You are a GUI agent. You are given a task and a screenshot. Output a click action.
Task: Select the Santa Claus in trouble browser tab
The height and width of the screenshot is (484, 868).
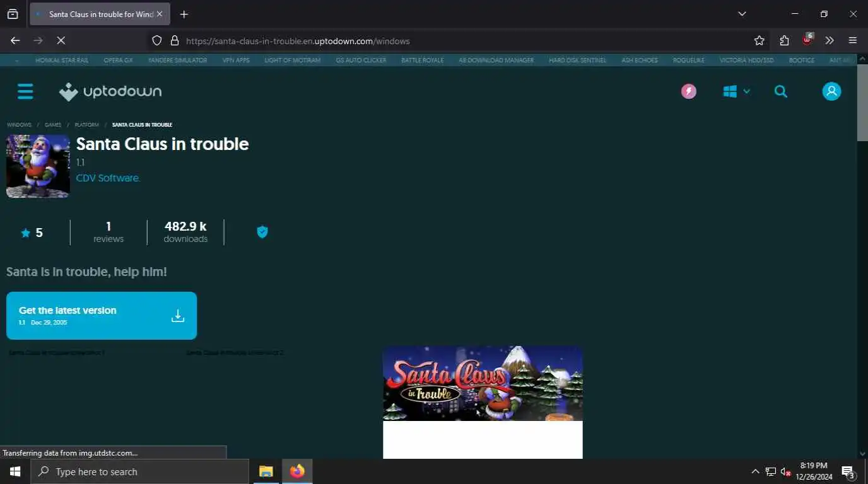point(100,14)
